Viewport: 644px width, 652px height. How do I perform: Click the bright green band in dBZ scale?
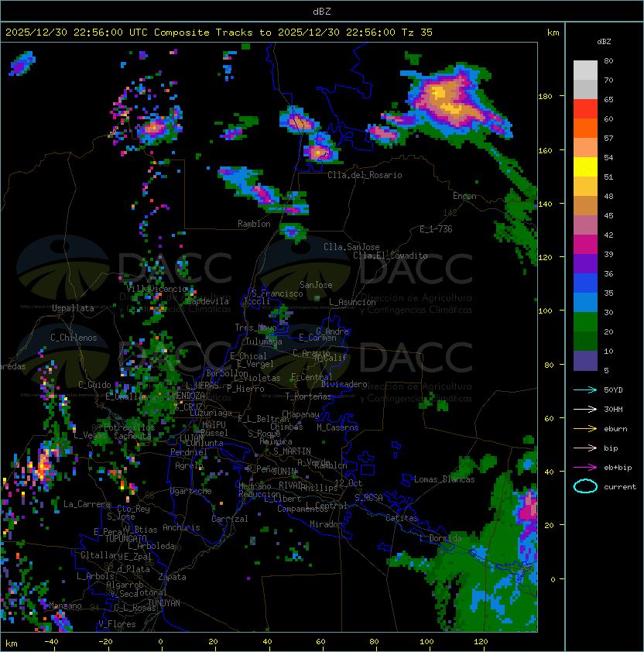click(585, 322)
